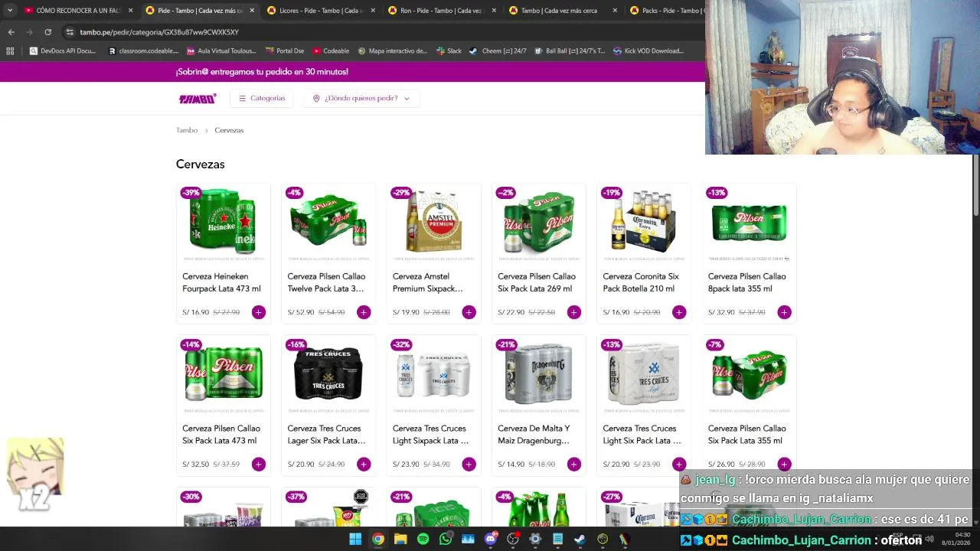Open Slack bookmark
980x551 pixels.
click(x=449, y=51)
